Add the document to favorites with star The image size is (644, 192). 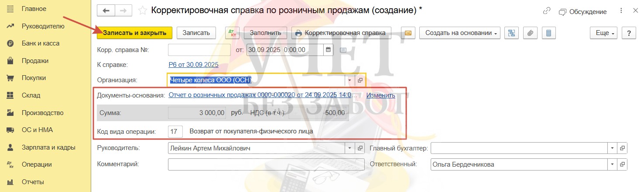tap(142, 10)
